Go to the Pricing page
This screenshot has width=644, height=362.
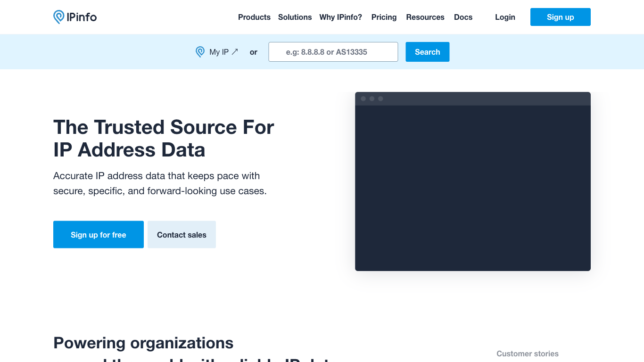click(x=384, y=17)
